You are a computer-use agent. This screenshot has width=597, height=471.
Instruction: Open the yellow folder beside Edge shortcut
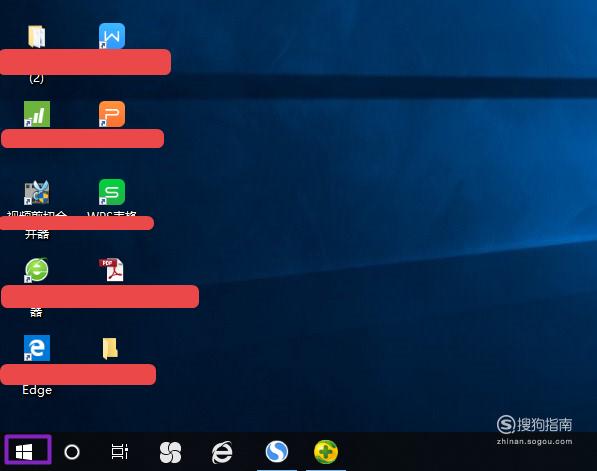[110, 348]
